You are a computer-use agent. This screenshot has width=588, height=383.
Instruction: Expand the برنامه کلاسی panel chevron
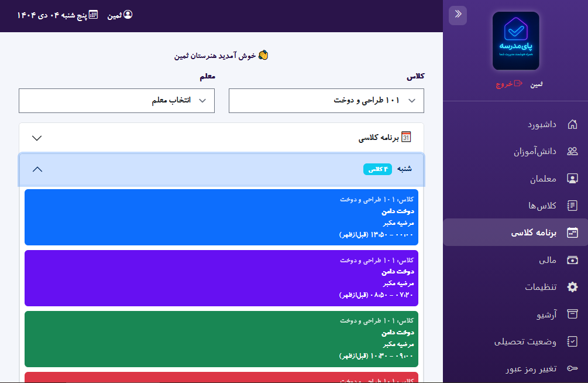coord(37,138)
